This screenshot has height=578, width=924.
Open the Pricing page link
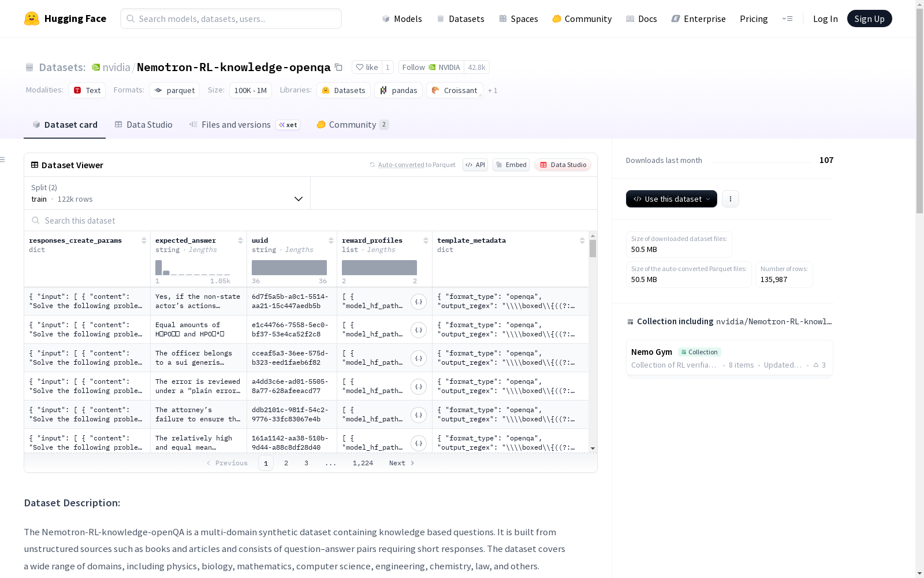(754, 18)
